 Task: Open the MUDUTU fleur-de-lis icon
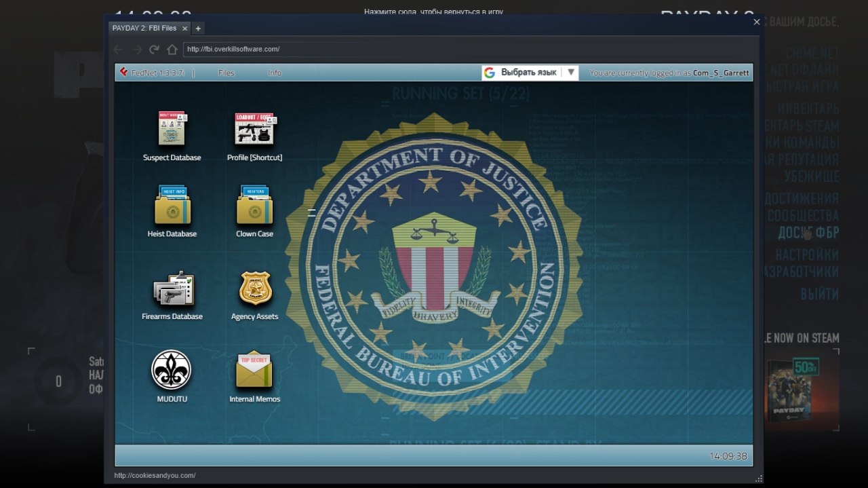pyautogui.click(x=171, y=370)
